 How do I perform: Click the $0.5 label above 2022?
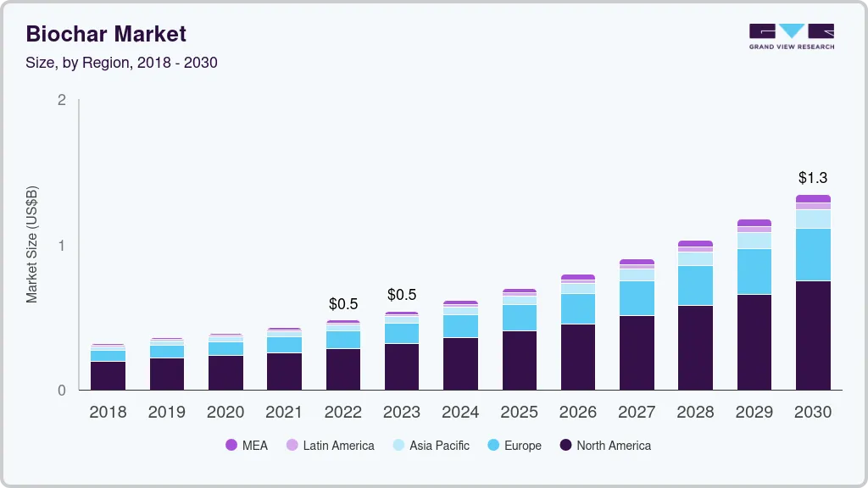click(x=343, y=304)
